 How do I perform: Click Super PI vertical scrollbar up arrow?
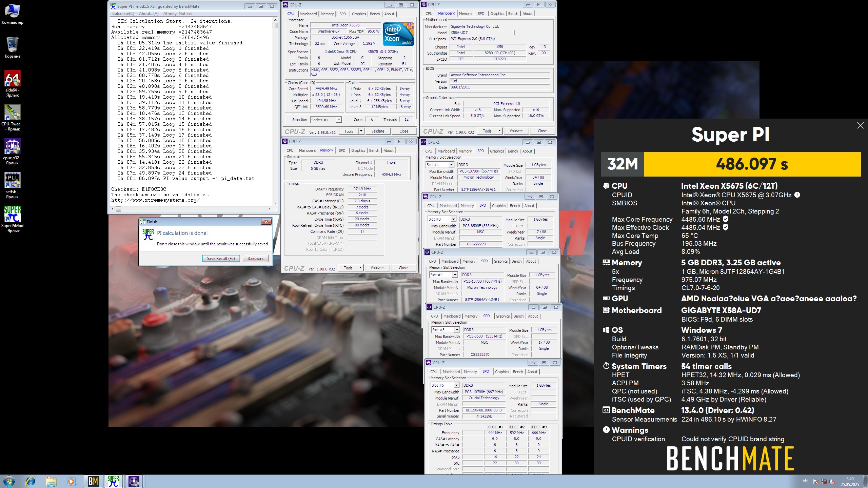[275, 20]
